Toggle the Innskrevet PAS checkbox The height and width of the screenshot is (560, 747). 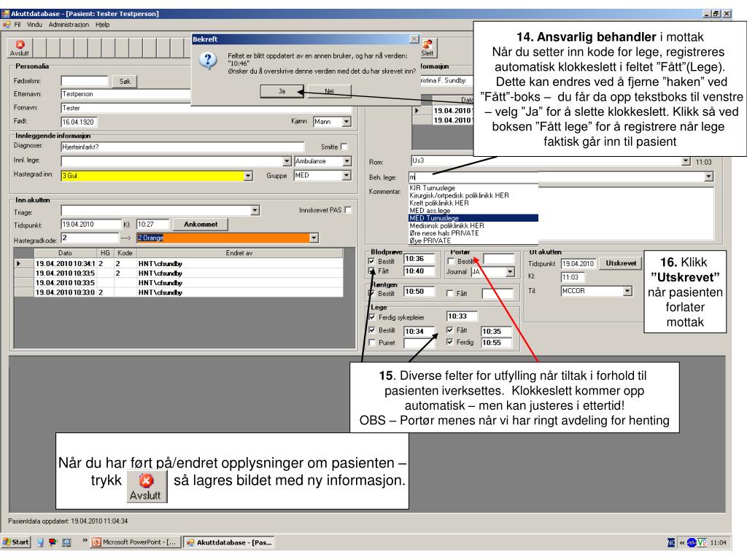pyautogui.click(x=348, y=210)
